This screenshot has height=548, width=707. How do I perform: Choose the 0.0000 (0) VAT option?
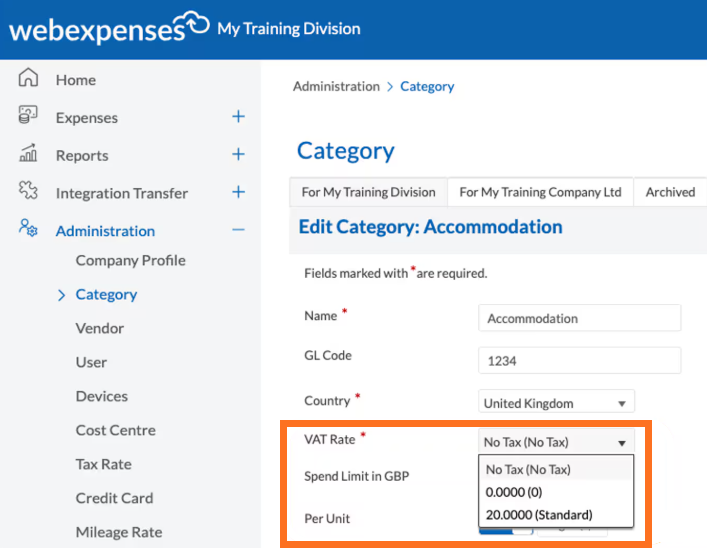point(556,492)
